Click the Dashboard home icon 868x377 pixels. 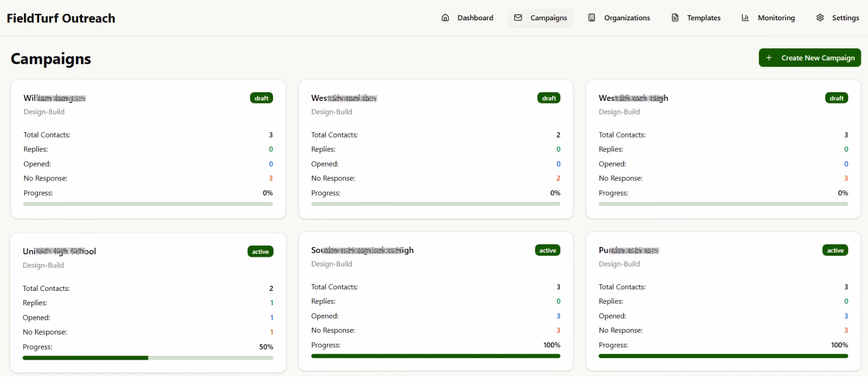click(x=445, y=18)
